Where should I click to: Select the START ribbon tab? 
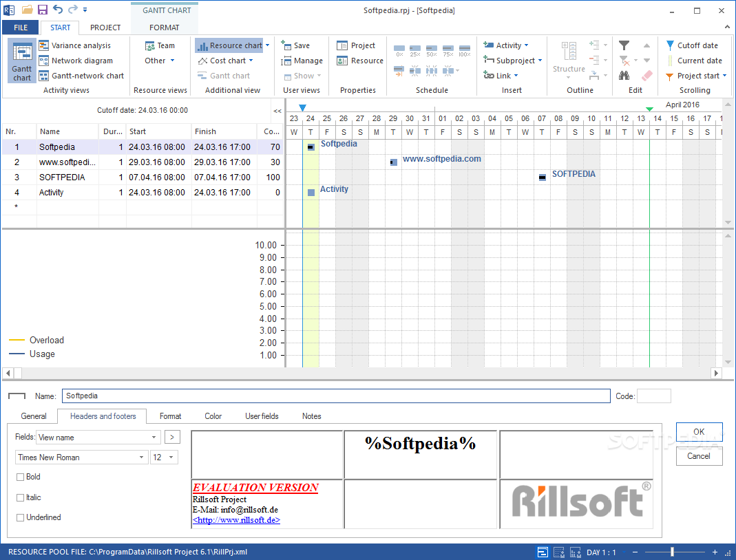(x=60, y=28)
